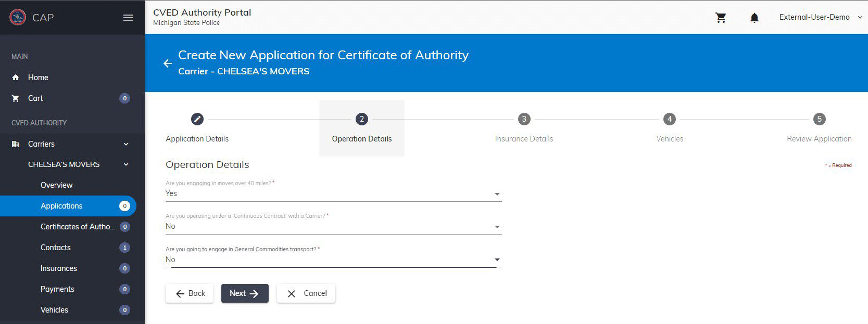Image resolution: width=868 pixels, height=324 pixels.
Task: Click step 2 circle in the stepper
Action: pos(362,119)
